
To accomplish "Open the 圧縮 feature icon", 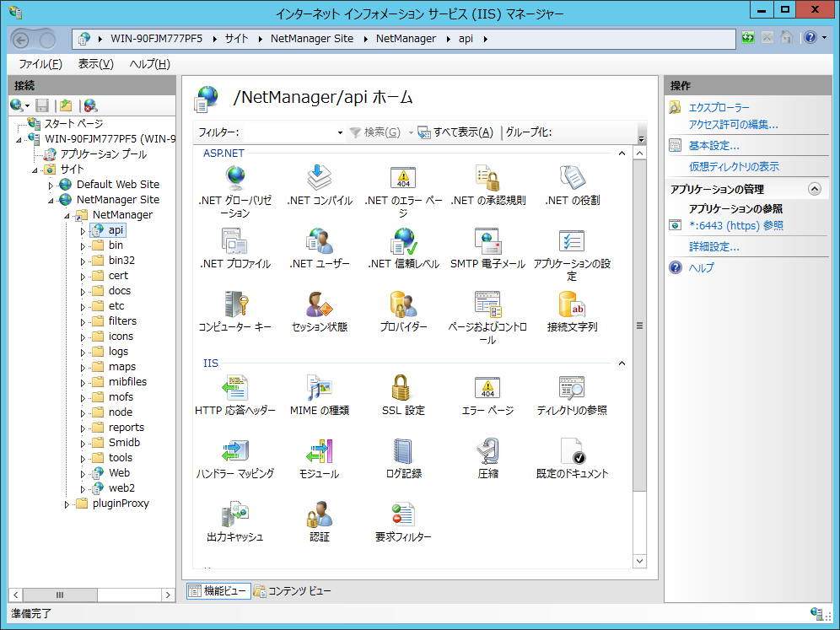I will 487,453.
